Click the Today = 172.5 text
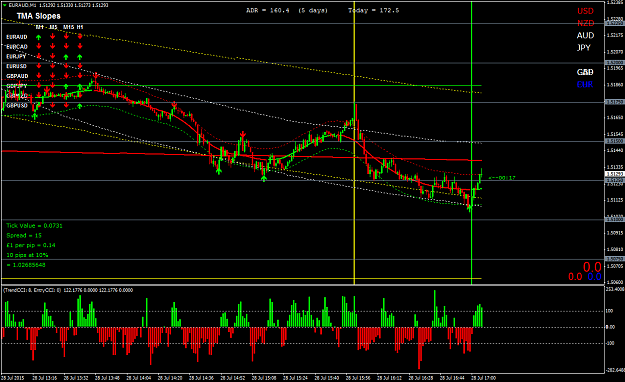The width and height of the screenshot is (625, 382). tap(373, 10)
